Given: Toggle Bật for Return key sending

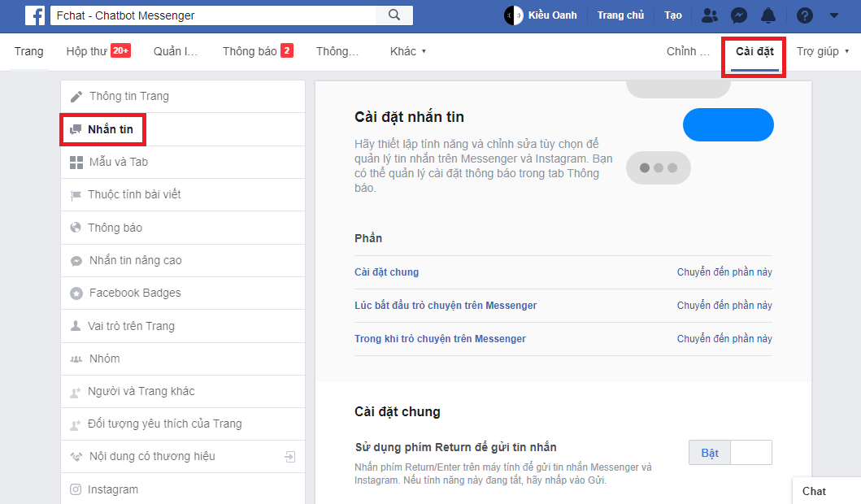Looking at the screenshot, I should coord(710,453).
